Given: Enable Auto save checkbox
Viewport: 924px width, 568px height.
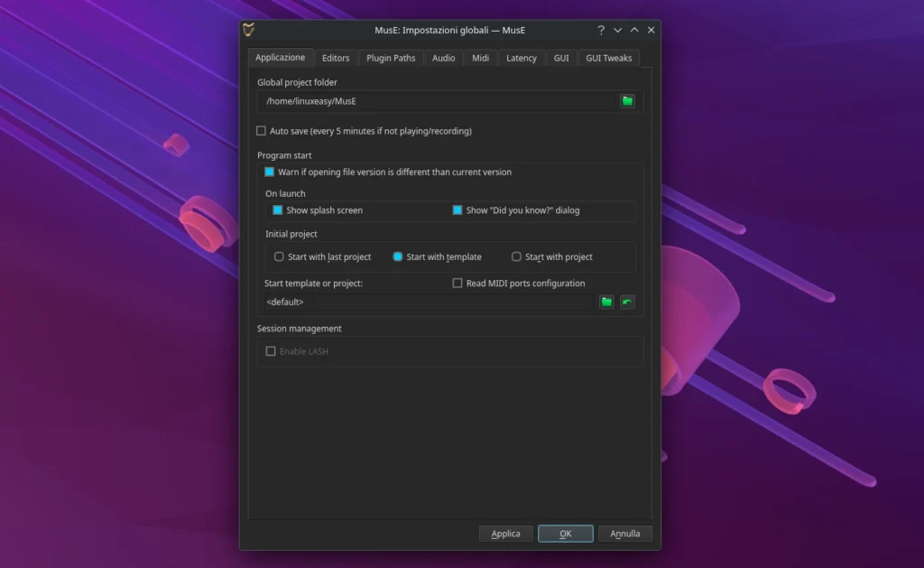Looking at the screenshot, I should pos(262,131).
